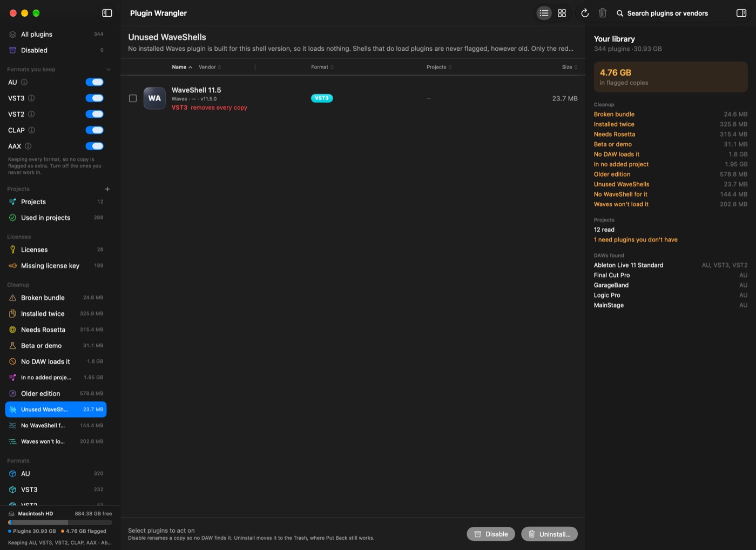Open Needs Rosetta in sidebar
Screen dimensions: 756x550
click(x=56, y=330)
